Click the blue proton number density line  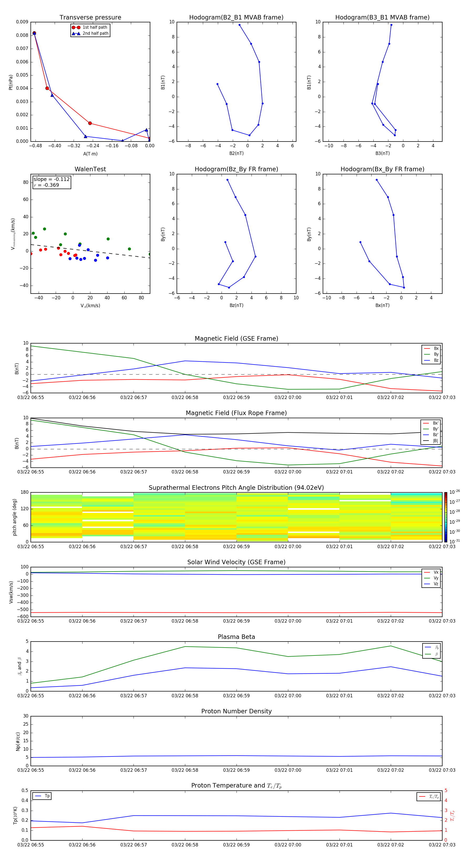click(236, 756)
